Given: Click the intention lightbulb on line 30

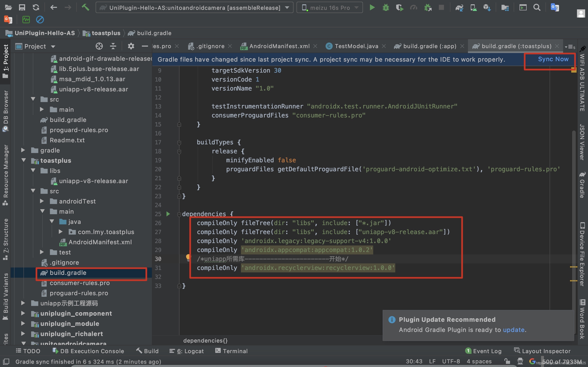Looking at the screenshot, I should [x=188, y=258].
